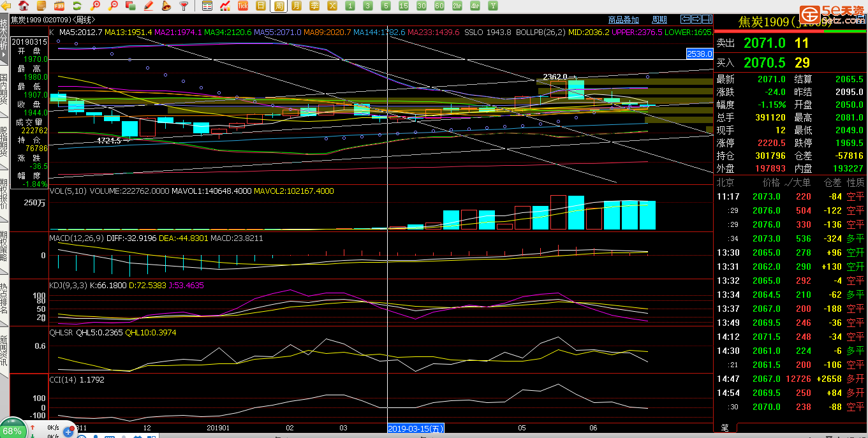Select the 5-minute period button
This screenshot has height=438, width=868.
tap(386, 6)
